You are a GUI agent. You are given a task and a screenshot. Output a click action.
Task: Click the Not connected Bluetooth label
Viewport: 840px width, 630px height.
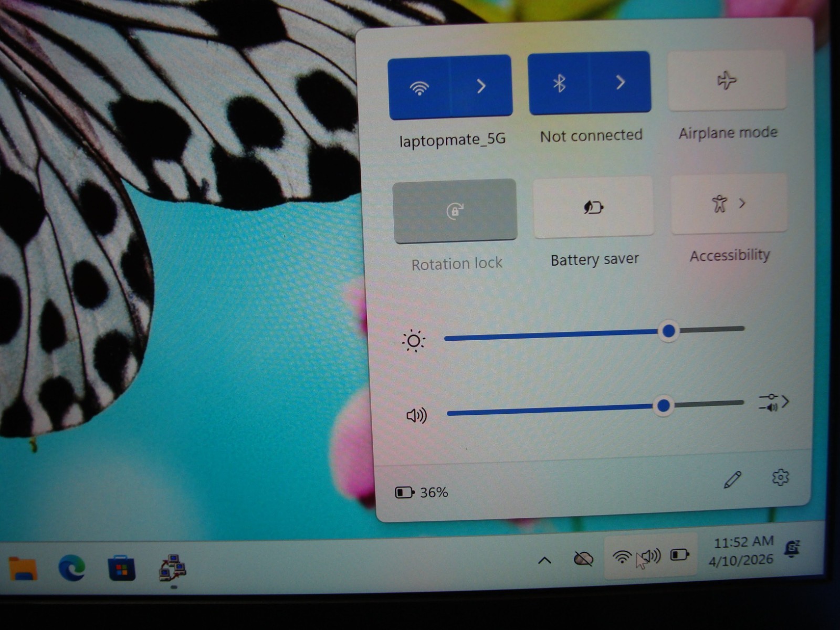pos(591,135)
